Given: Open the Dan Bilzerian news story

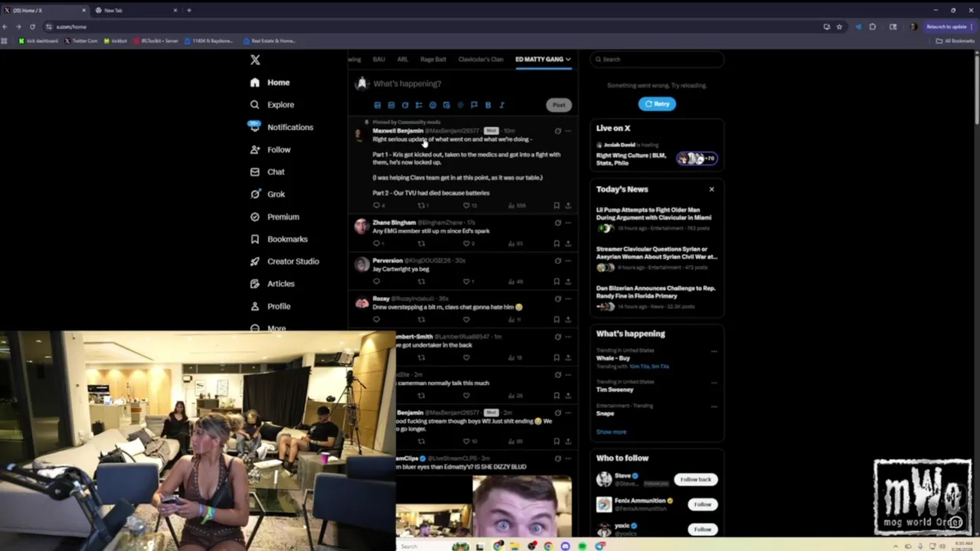Looking at the screenshot, I should coord(657,297).
